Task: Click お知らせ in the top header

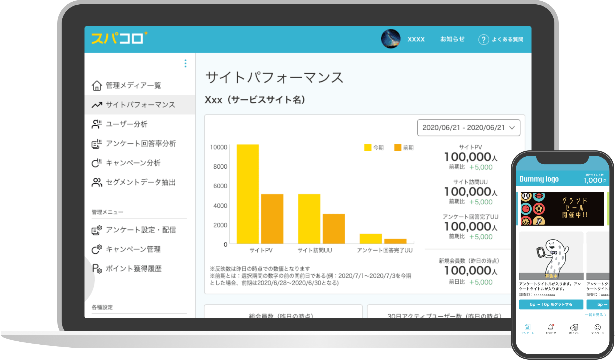Action: tap(452, 39)
